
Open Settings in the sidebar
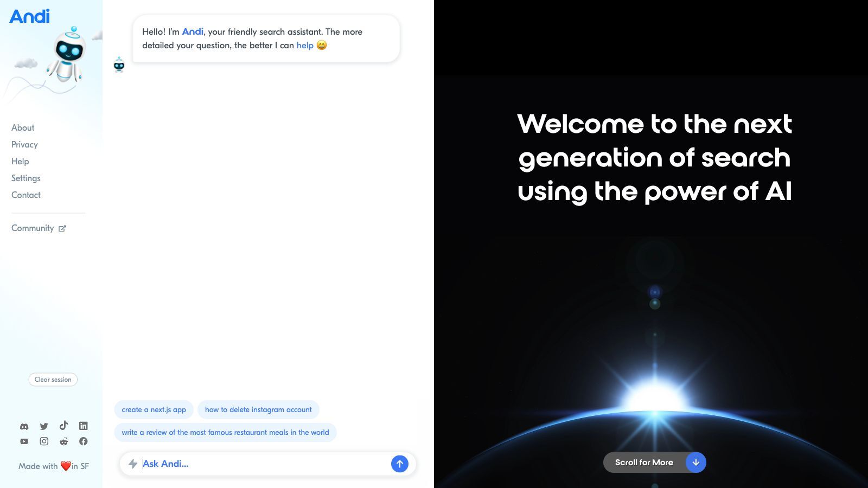click(x=26, y=178)
